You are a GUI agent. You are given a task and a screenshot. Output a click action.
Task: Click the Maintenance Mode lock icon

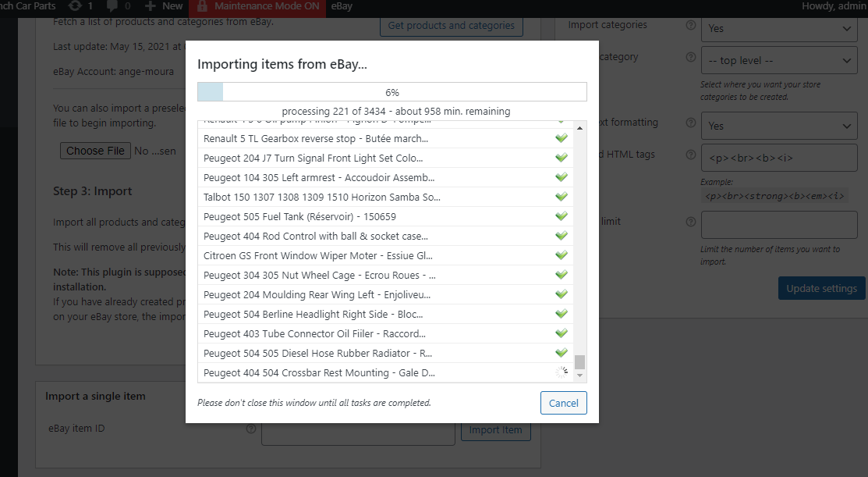(203, 6)
